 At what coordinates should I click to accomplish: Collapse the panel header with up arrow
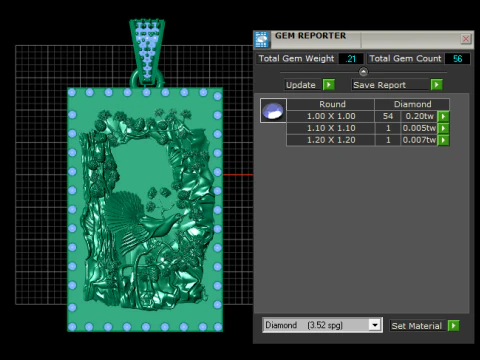coord(363,72)
